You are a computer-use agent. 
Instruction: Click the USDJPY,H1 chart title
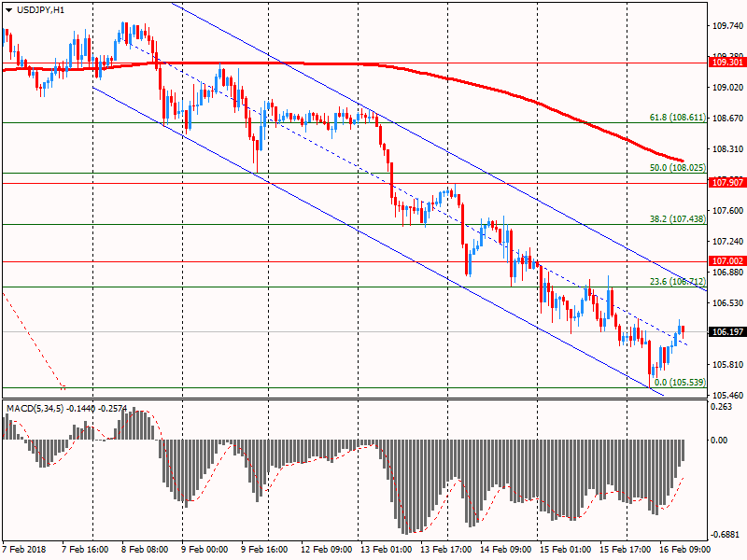40,10
